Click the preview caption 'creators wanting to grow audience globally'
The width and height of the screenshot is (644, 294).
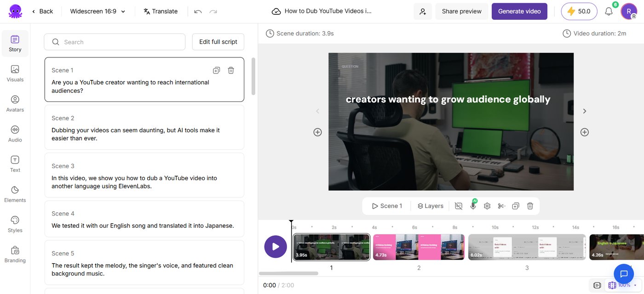point(448,99)
